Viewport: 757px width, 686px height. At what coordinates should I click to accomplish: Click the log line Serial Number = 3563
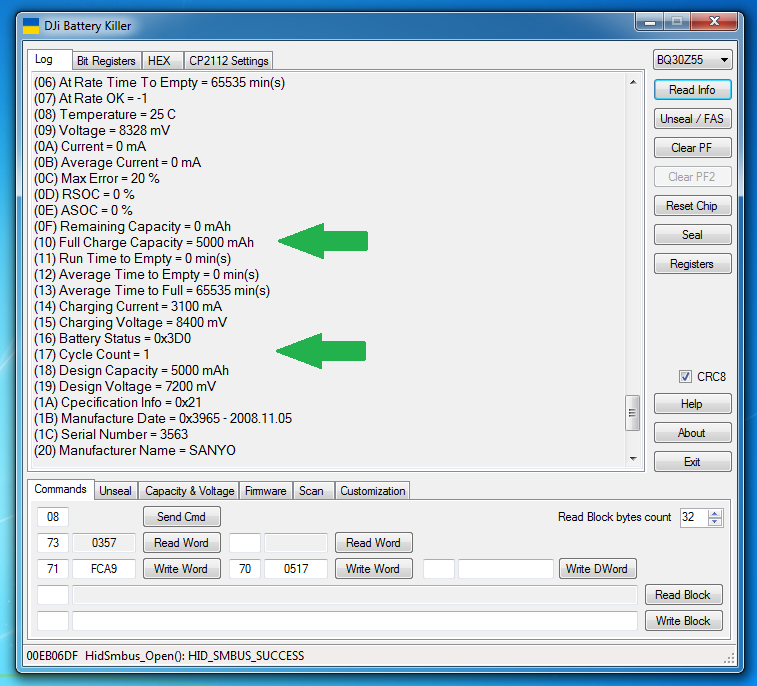point(111,434)
